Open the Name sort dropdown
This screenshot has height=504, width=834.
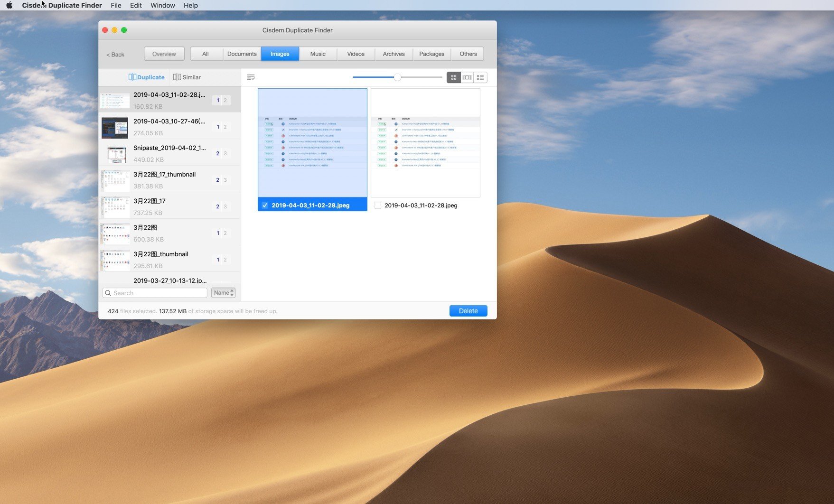coord(223,293)
